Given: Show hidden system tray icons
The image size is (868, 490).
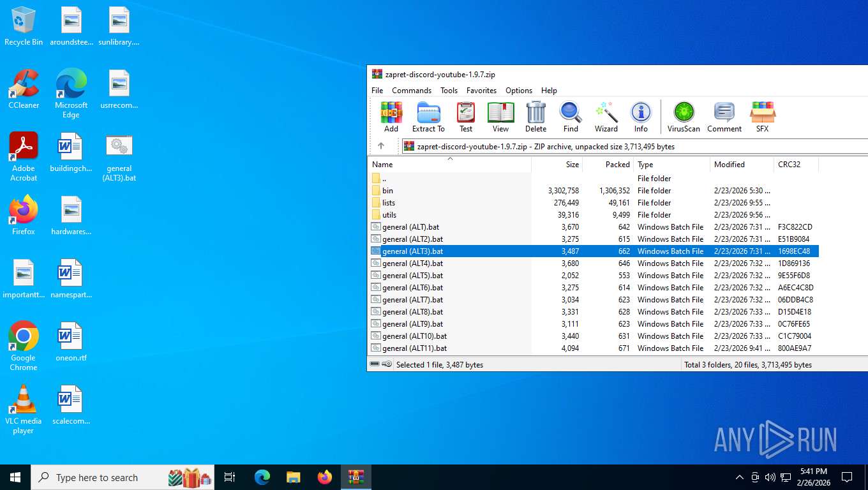Looking at the screenshot, I should tap(739, 477).
